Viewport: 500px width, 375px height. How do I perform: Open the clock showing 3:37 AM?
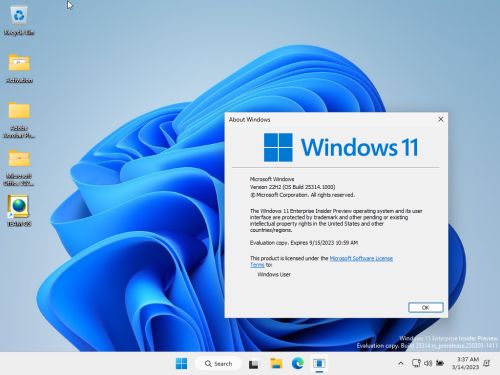pos(465,363)
